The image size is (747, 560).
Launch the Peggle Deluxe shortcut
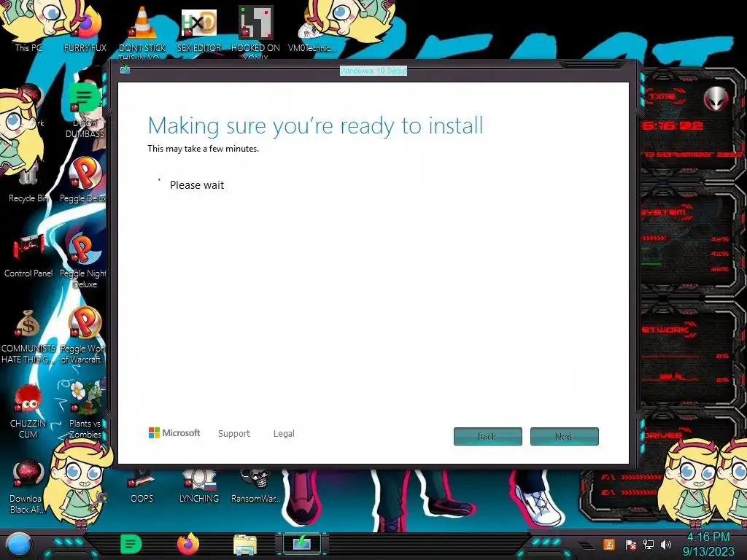pos(85,180)
